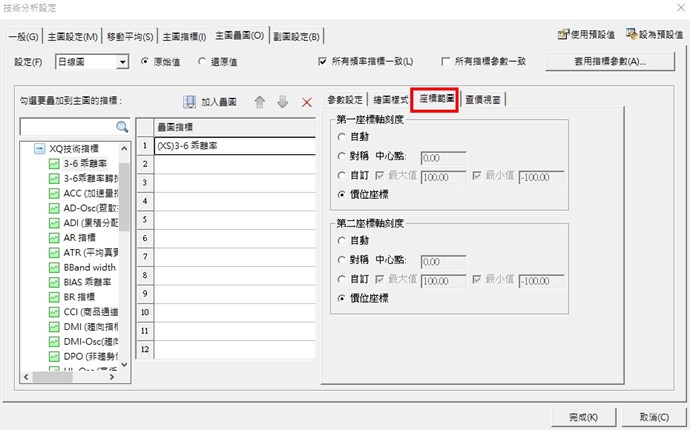The height and width of the screenshot is (430, 690).
Task: Click the 取消(C) button
Action: click(x=654, y=417)
